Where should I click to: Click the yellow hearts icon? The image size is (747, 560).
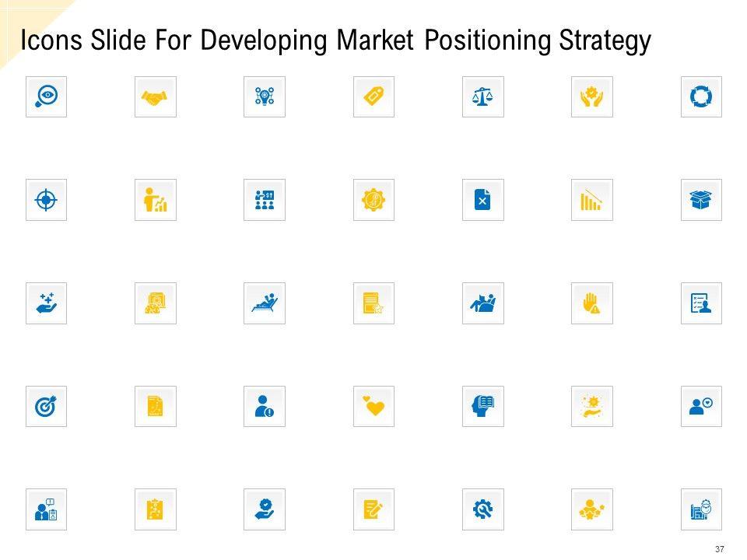tap(373, 406)
